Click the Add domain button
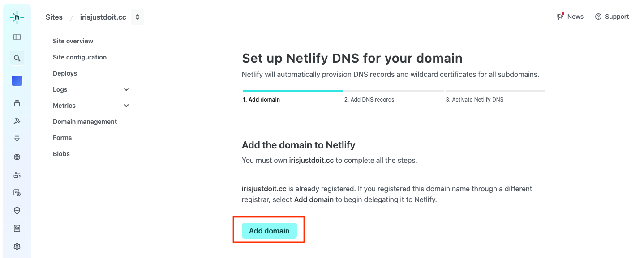The height and width of the screenshot is (258, 644). coord(269,231)
